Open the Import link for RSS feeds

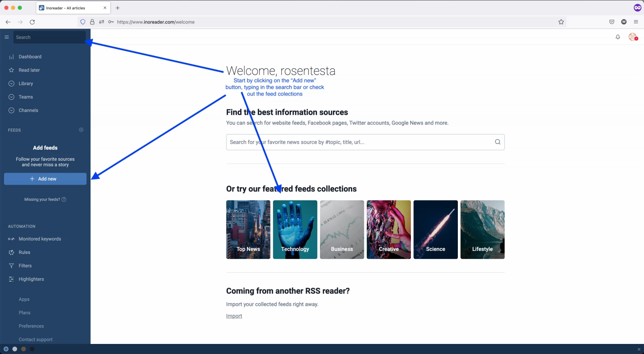pos(234,316)
